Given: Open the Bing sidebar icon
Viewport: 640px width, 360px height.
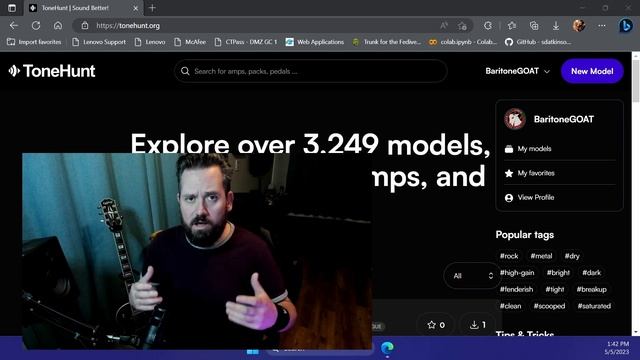Looking at the screenshot, I should [x=625, y=25].
